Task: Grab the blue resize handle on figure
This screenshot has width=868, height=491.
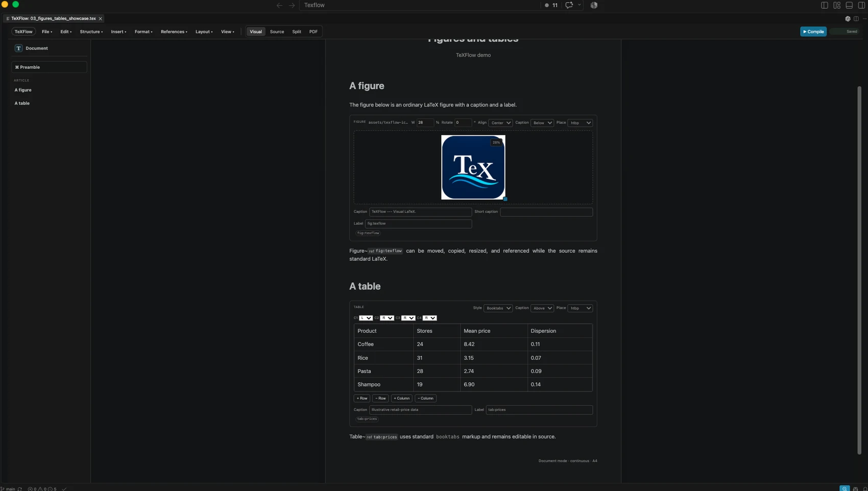Action: pyautogui.click(x=505, y=199)
